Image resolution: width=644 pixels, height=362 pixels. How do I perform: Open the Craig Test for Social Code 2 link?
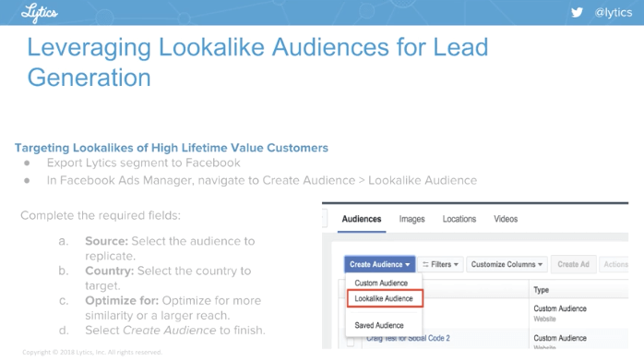[x=408, y=338]
